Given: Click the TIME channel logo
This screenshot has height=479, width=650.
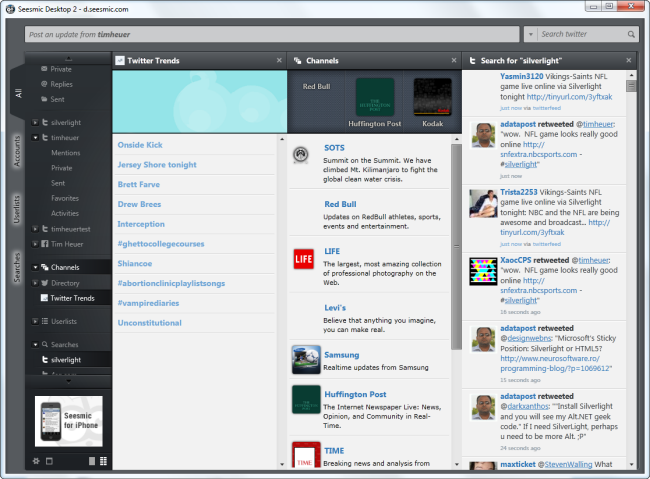Looking at the screenshot, I should pyautogui.click(x=306, y=455).
